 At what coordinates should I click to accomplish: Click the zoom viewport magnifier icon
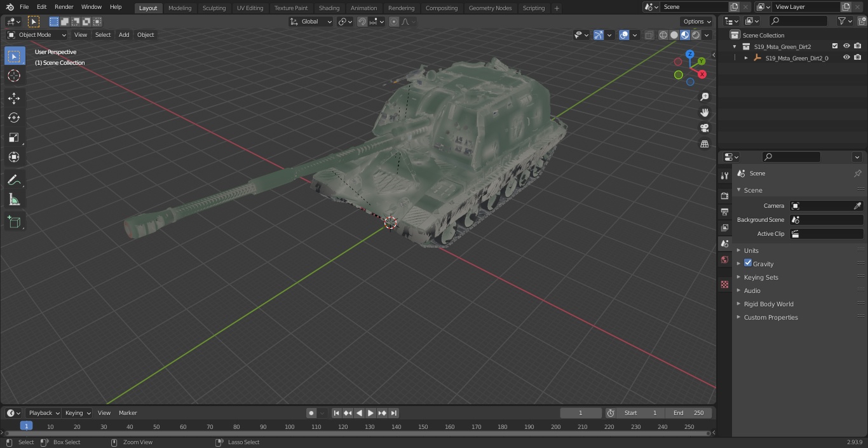704,97
